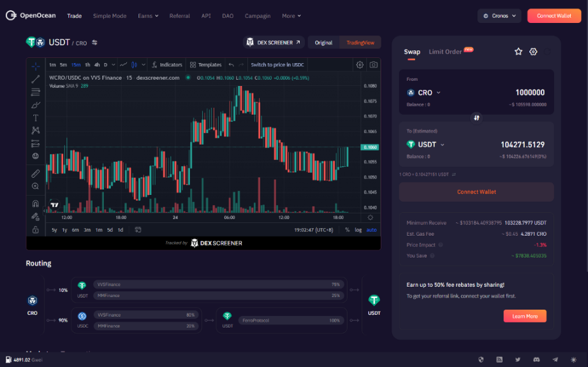Select the trend line drawing tool
Viewport: 588px width, 367px height.
tap(36, 79)
